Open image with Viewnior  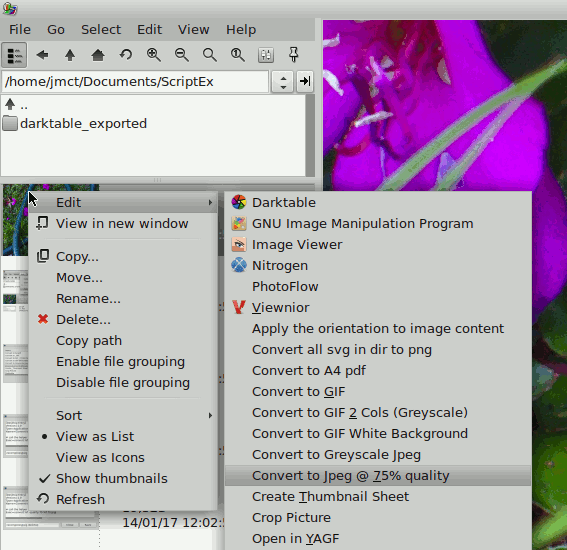click(378, 307)
